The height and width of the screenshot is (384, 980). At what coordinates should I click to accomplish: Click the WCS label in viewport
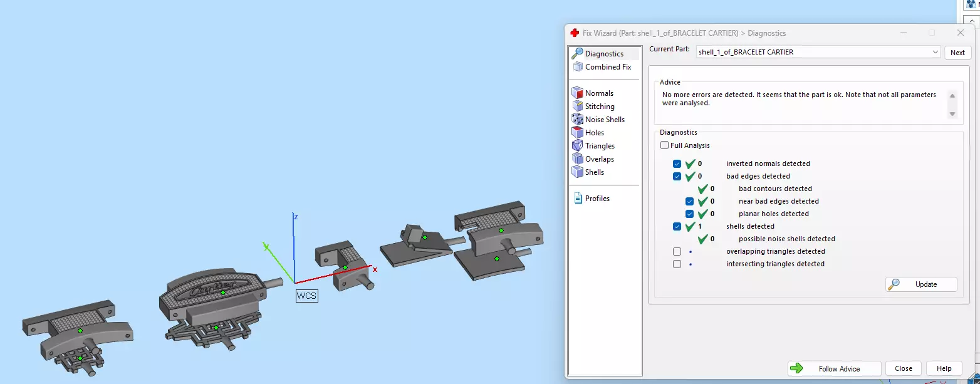pyautogui.click(x=306, y=296)
